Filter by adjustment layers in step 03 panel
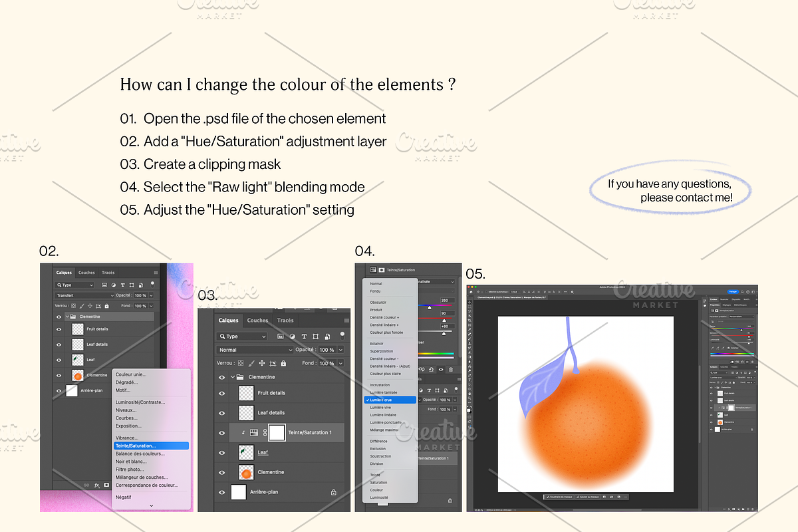This screenshot has width=798, height=532. coord(292,336)
